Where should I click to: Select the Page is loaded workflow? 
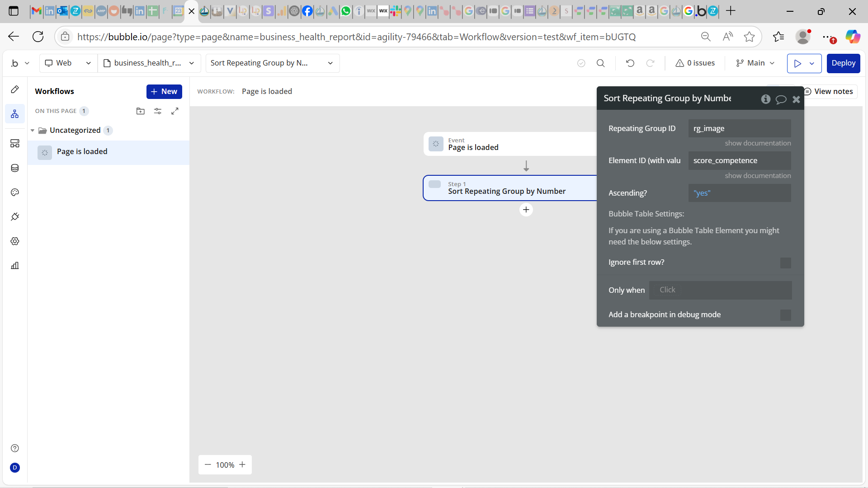click(x=108, y=152)
